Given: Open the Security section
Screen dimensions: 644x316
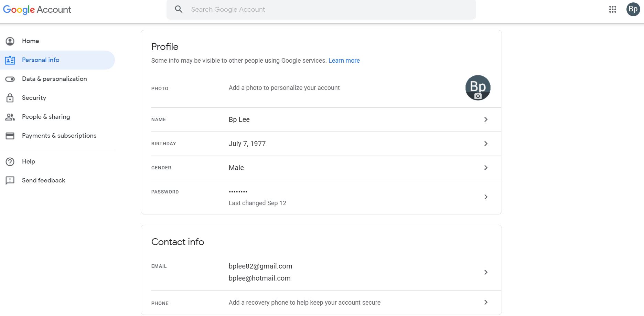Looking at the screenshot, I should click(57, 98).
